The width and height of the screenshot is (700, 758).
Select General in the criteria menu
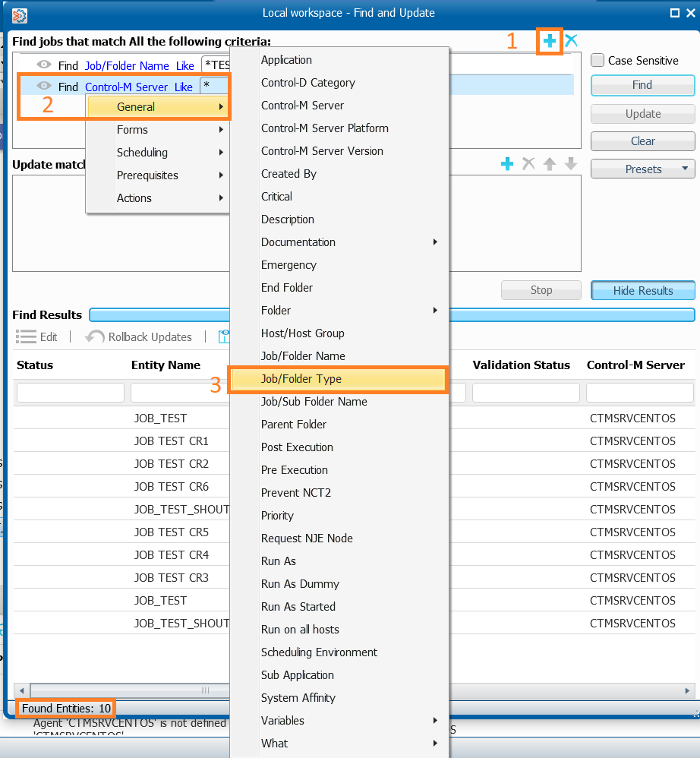pos(157,107)
